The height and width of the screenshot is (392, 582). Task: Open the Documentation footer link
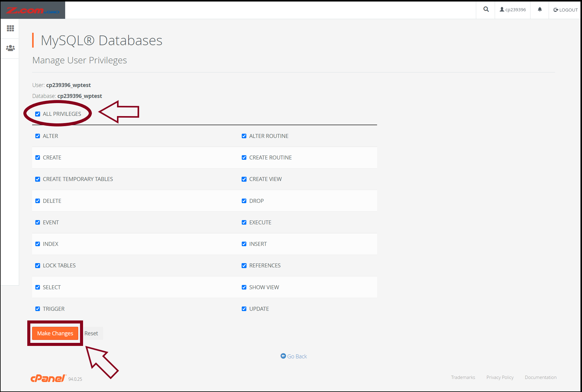click(x=540, y=377)
